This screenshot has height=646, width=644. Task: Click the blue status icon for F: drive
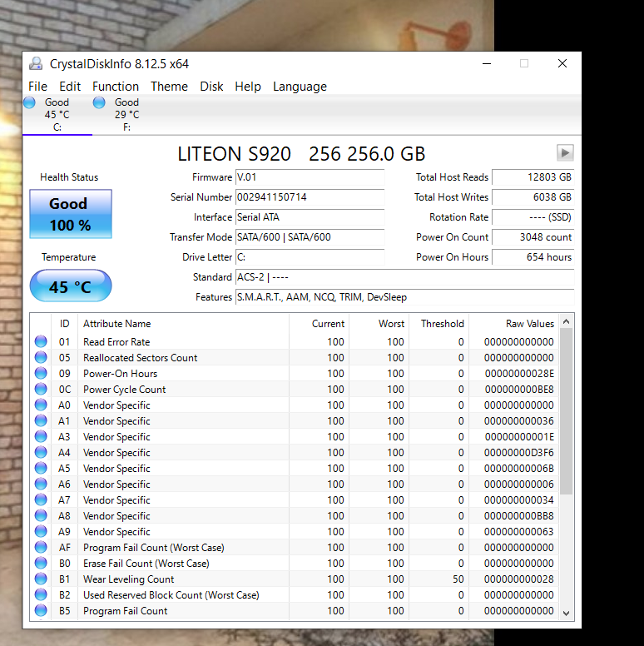pyautogui.click(x=99, y=102)
